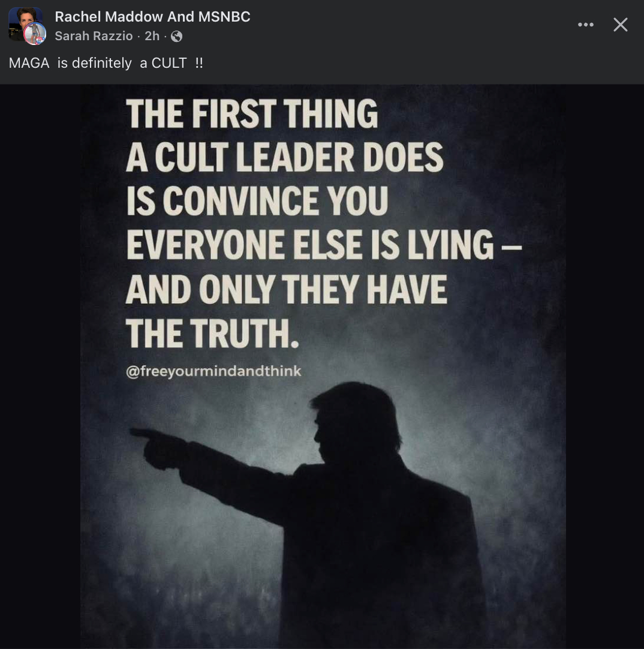Open the Rachel Maddow And MSNBC group
This screenshot has height=649, width=644.
(x=152, y=17)
